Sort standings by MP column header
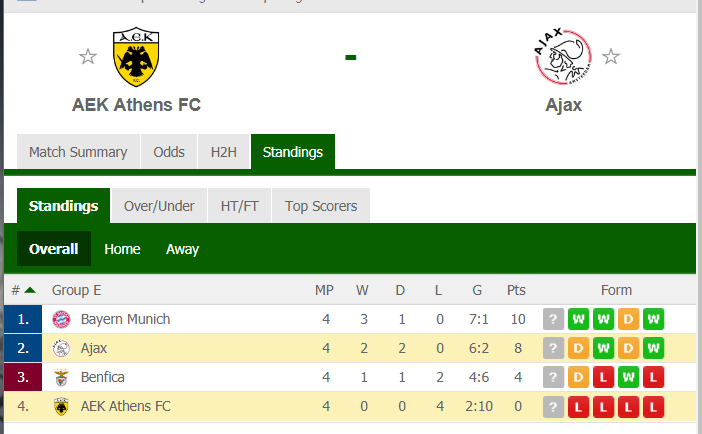The height and width of the screenshot is (434, 702). (324, 291)
